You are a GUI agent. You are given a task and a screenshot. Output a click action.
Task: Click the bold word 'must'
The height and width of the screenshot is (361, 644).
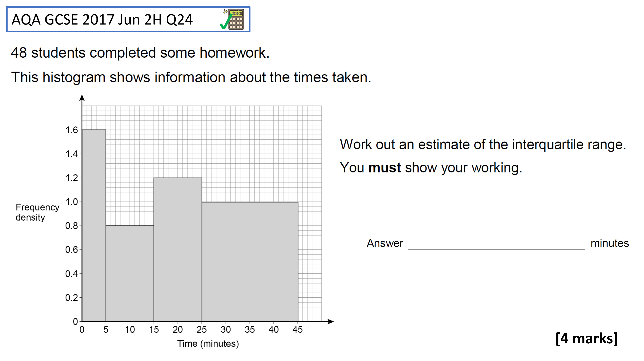click(384, 167)
